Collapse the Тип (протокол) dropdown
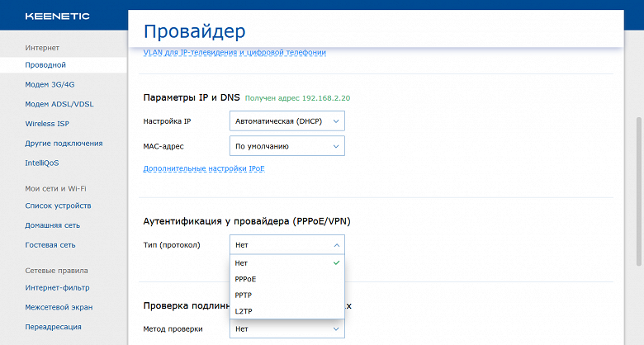Image resolution: width=644 pixels, height=345 pixels. coord(287,245)
